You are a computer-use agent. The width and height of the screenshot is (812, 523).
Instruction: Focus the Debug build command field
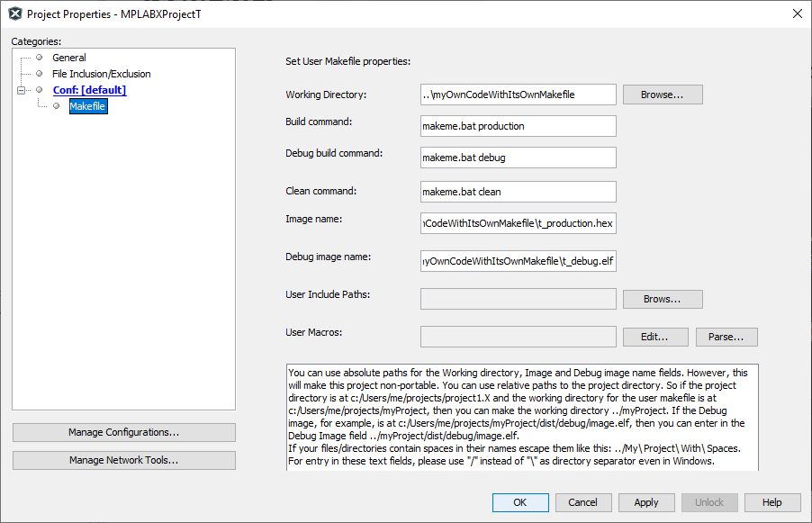tap(518, 158)
